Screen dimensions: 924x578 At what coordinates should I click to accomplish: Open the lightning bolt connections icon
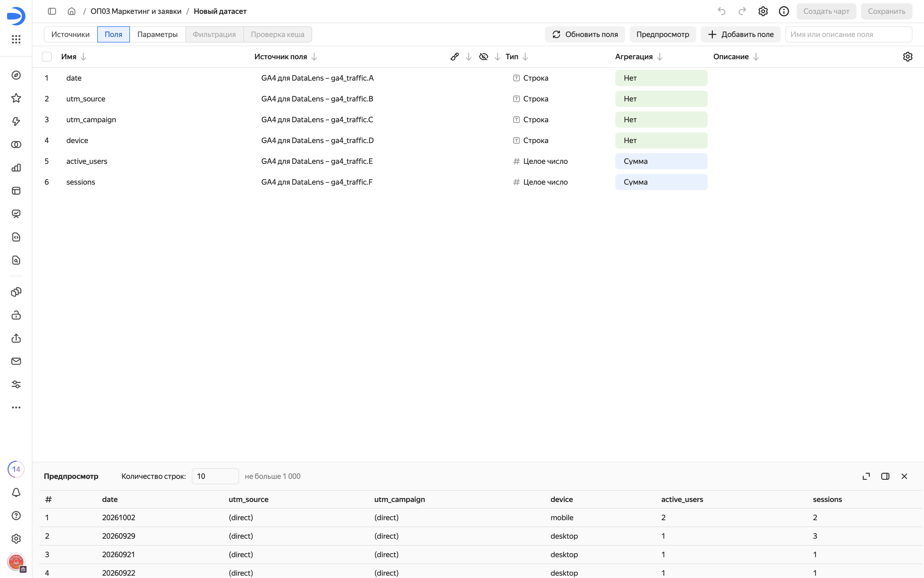pyautogui.click(x=16, y=122)
